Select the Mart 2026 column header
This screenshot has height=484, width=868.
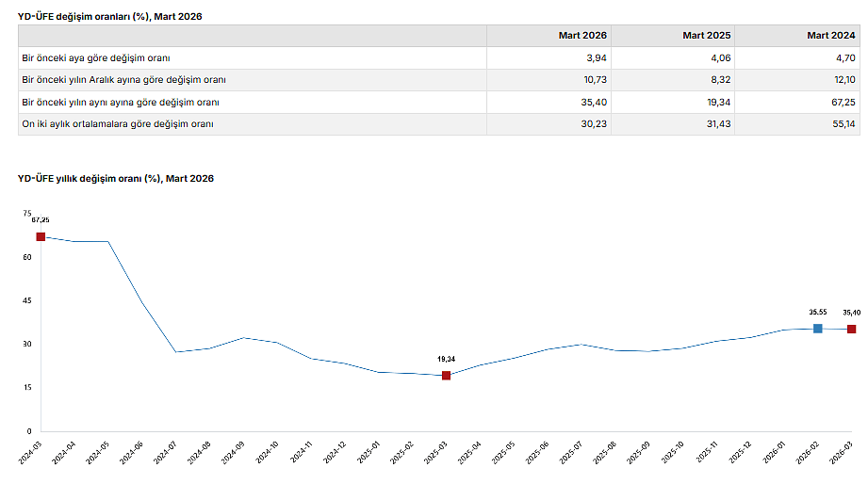[582, 36]
